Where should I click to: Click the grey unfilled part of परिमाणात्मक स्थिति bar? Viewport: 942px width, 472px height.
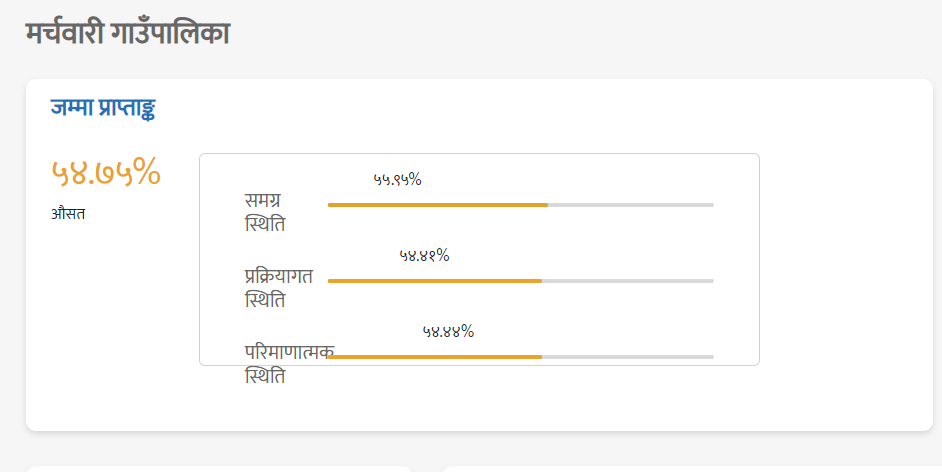coord(628,357)
